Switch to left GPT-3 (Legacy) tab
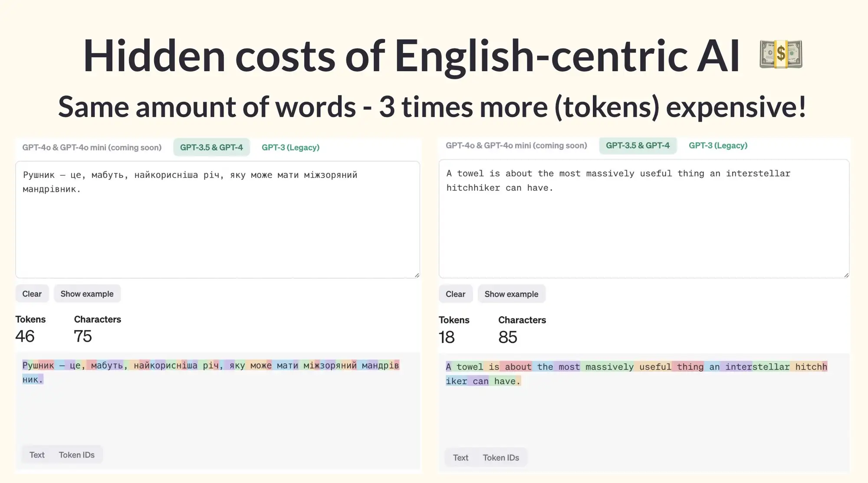This screenshot has width=868, height=483. [x=290, y=148]
